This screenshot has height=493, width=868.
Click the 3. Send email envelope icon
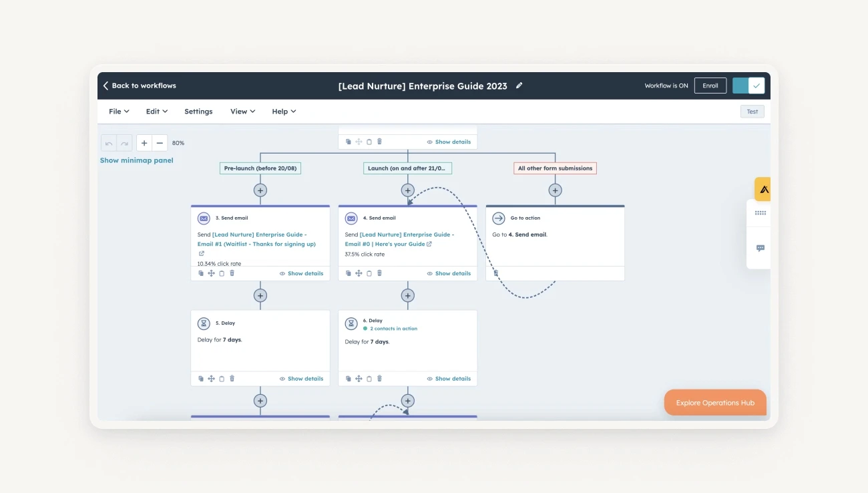pos(204,218)
